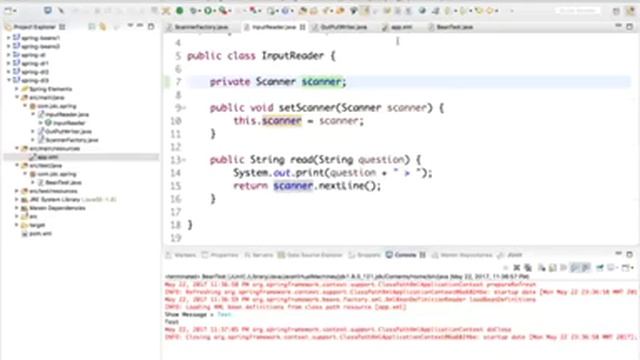This screenshot has width=640, height=360.
Task: Select pom.xml in Project Explorer
Action: [x=40, y=233]
